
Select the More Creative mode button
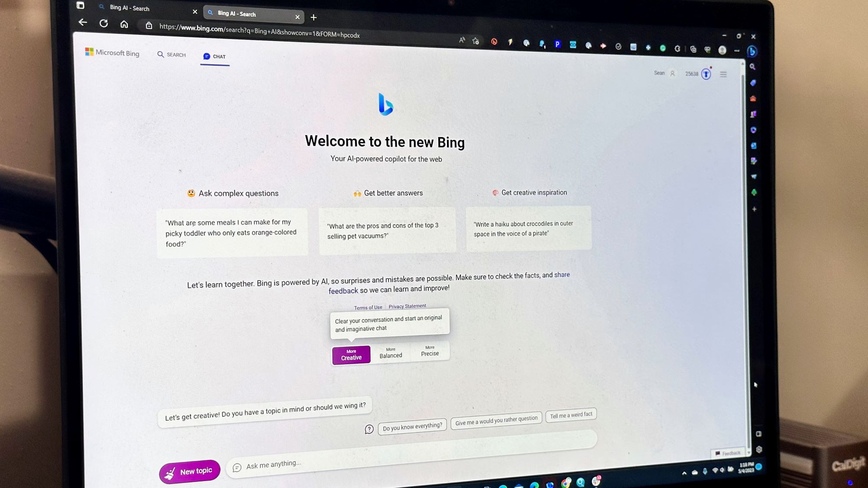[x=351, y=354]
